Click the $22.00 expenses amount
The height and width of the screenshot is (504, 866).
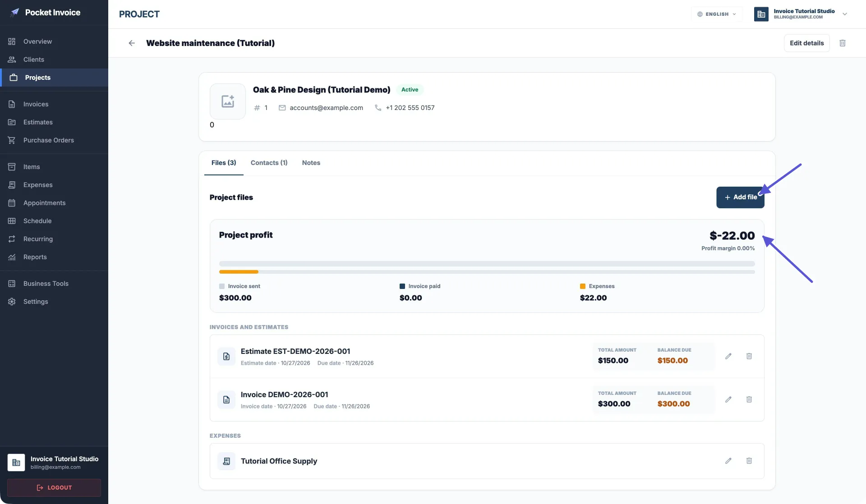point(593,298)
